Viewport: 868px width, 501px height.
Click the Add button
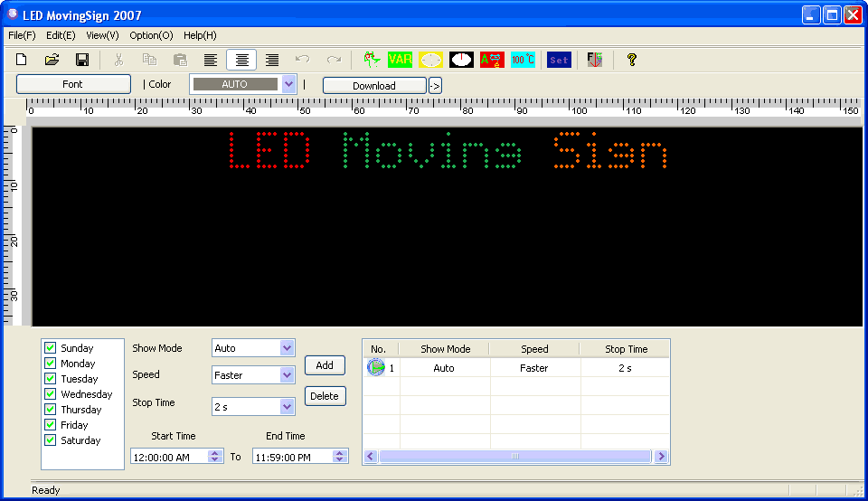click(x=325, y=365)
